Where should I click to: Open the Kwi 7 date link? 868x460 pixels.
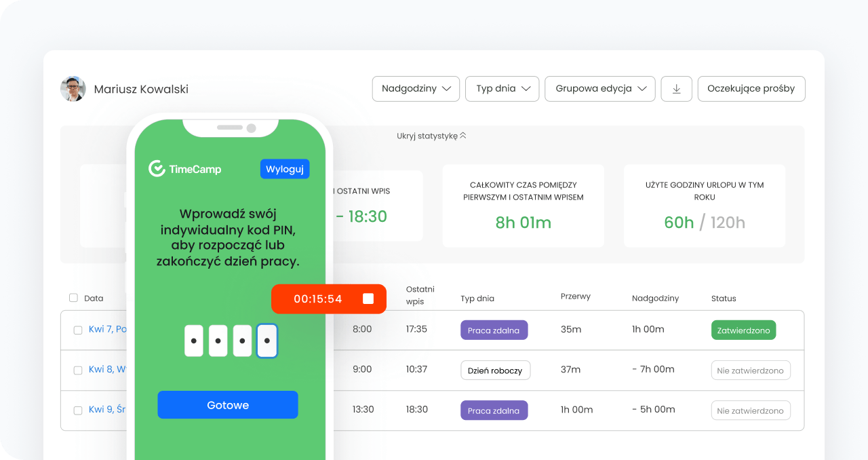[x=108, y=329]
